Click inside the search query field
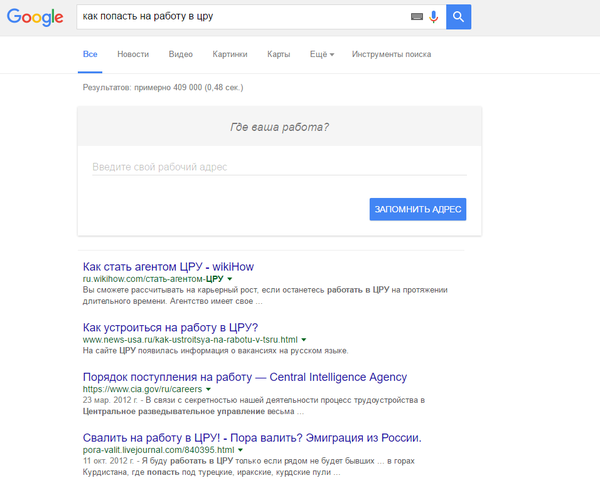 [x=240, y=17]
